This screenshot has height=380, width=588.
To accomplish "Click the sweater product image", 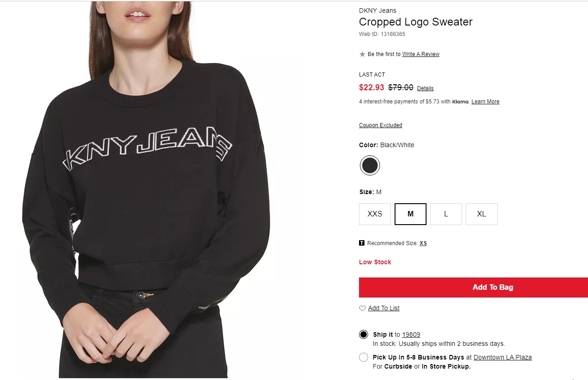I will coord(146,190).
